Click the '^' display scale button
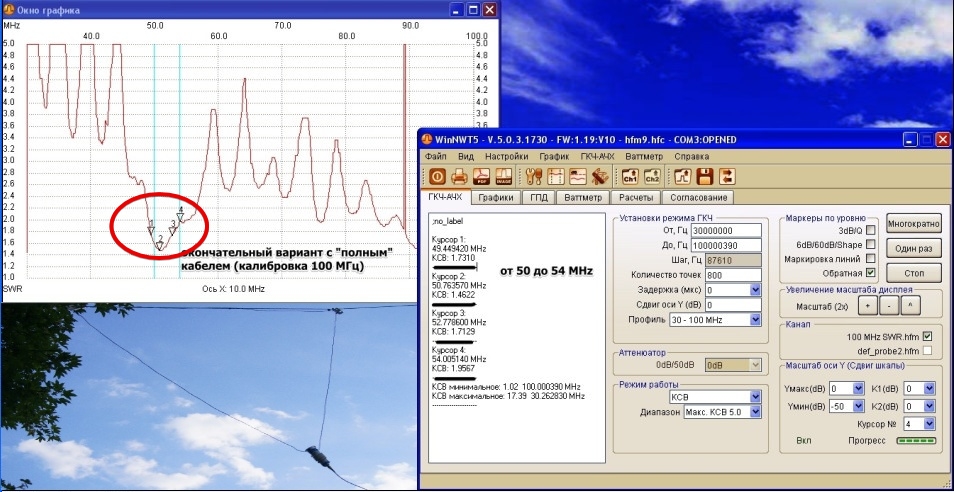This screenshot has height=492, width=954. click(x=911, y=305)
